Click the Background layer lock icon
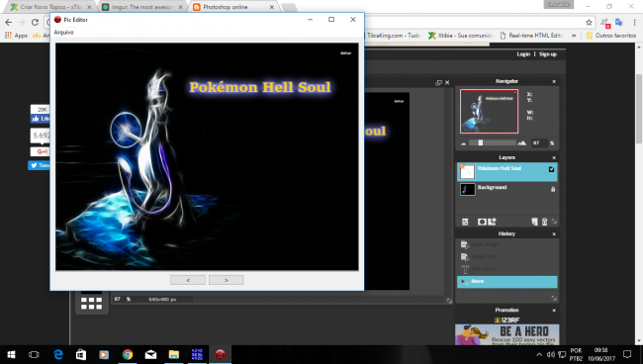 [x=553, y=189]
